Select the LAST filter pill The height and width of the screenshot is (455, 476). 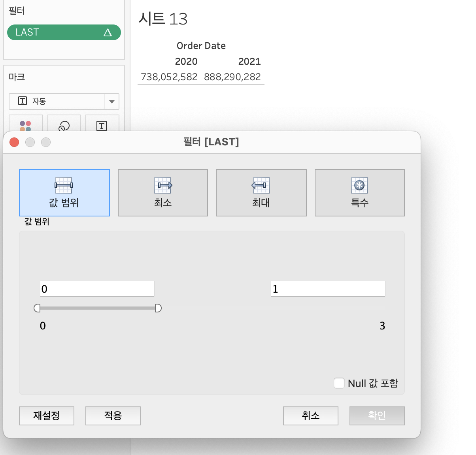point(64,32)
